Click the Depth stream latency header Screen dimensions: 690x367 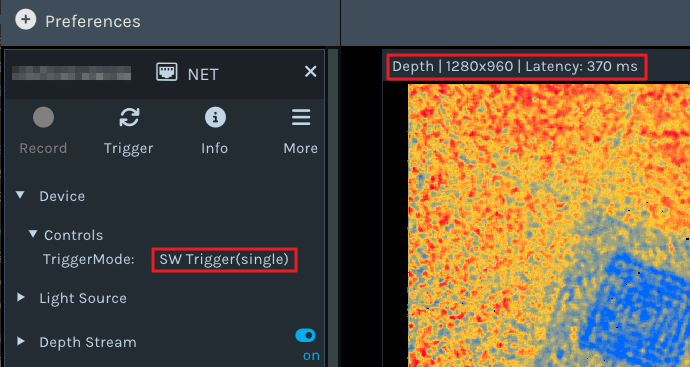coord(517,67)
